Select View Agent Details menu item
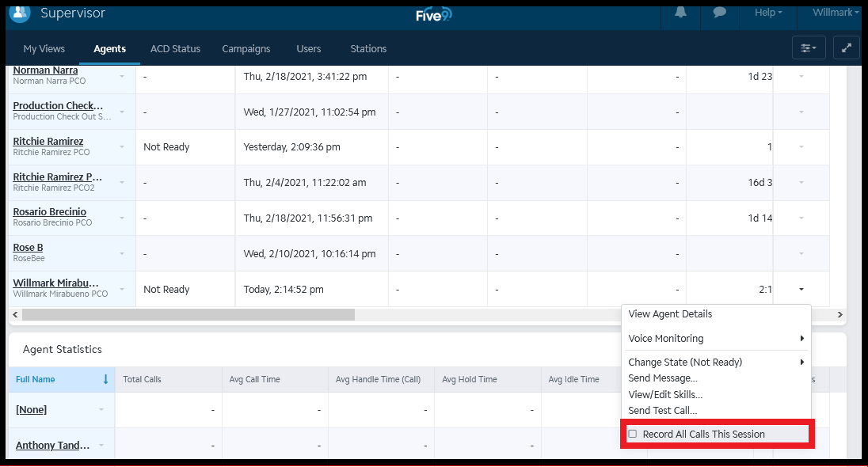This screenshot has height=467, width=868. coord(670,314)
